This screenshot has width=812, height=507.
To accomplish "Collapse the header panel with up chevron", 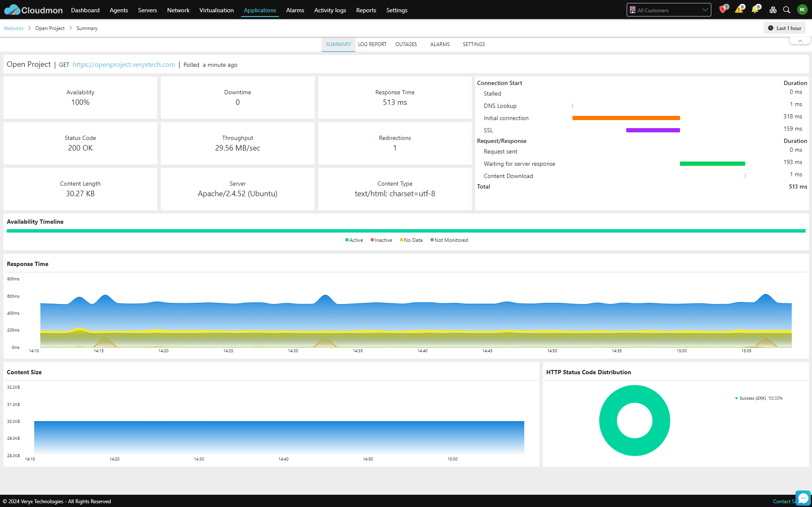I will tap(800, 41).
